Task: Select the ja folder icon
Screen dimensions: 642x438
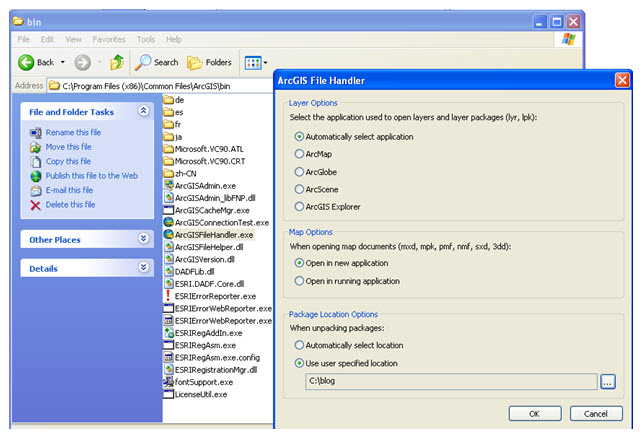Action: point(168,136)
